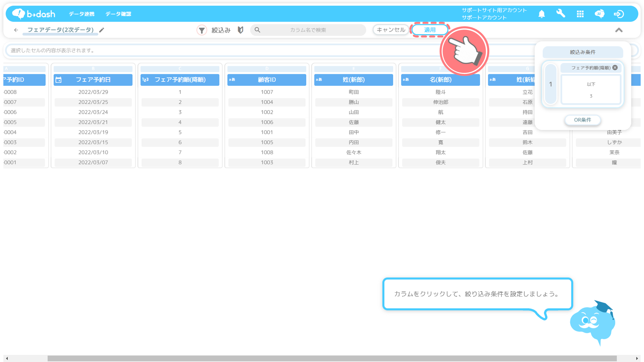Apply the filter with 適用 button
The height and width of the screenshot is (362, 644).
[430, 30]
